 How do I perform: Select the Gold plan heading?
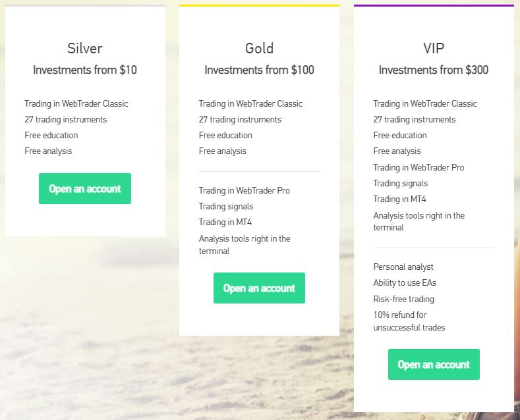tap(259, 48)
